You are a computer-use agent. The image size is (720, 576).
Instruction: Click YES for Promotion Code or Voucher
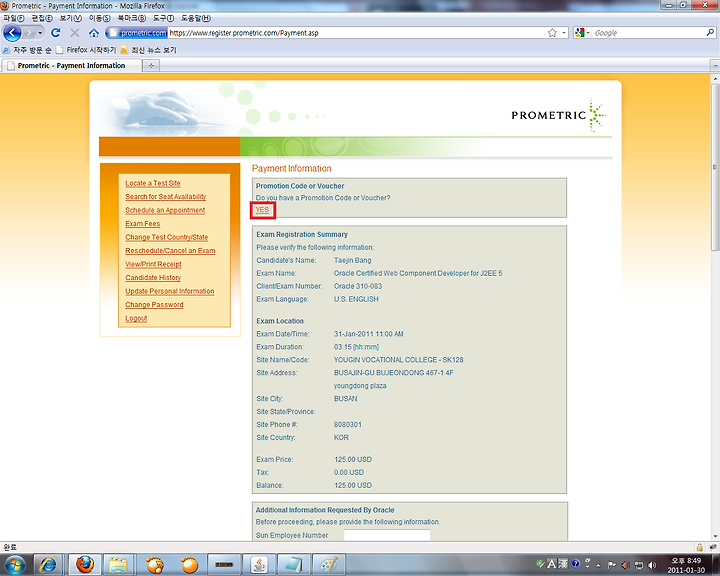point(262,210)
